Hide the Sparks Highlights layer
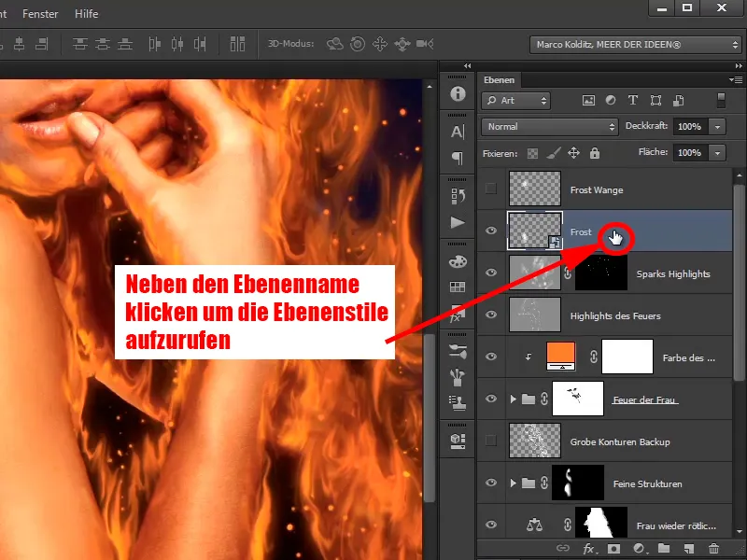This screenshot has width=747, height=560. click(491, 273)
